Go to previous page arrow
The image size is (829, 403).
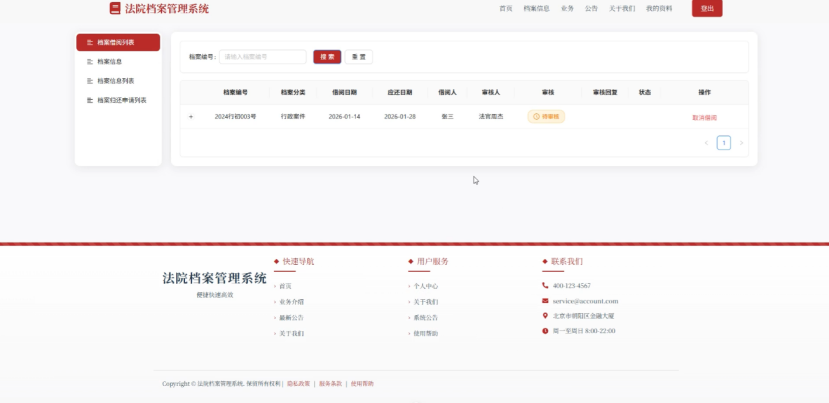pos(706,143)
